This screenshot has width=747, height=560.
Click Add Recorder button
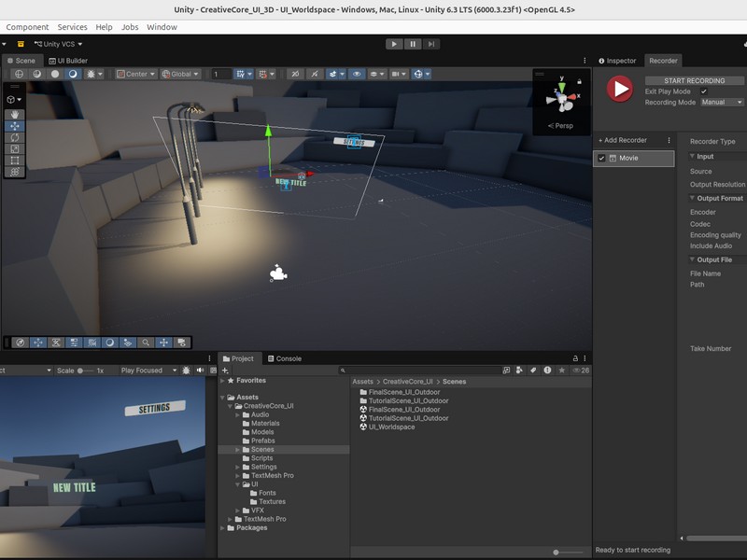622,140
